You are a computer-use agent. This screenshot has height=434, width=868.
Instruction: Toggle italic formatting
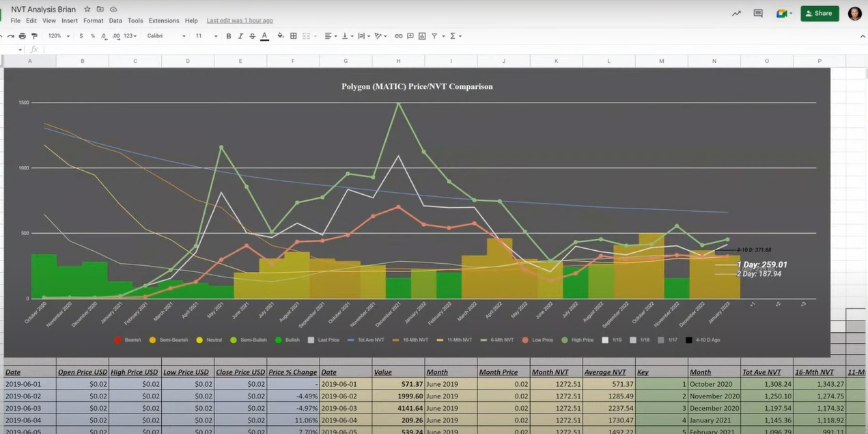pyautogui.click(x=240, y=36)
